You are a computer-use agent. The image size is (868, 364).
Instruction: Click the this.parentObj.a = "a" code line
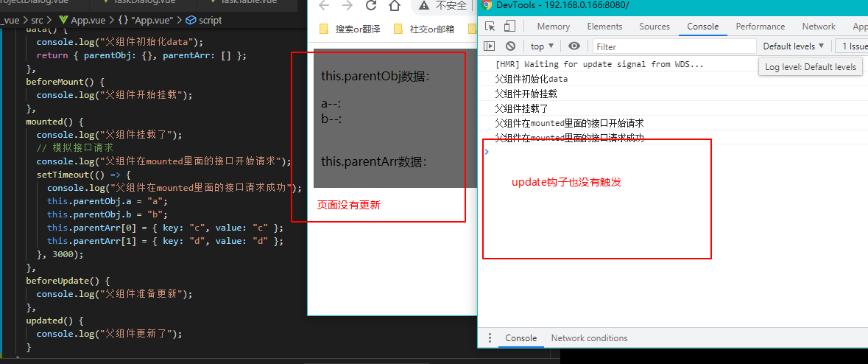107,201
